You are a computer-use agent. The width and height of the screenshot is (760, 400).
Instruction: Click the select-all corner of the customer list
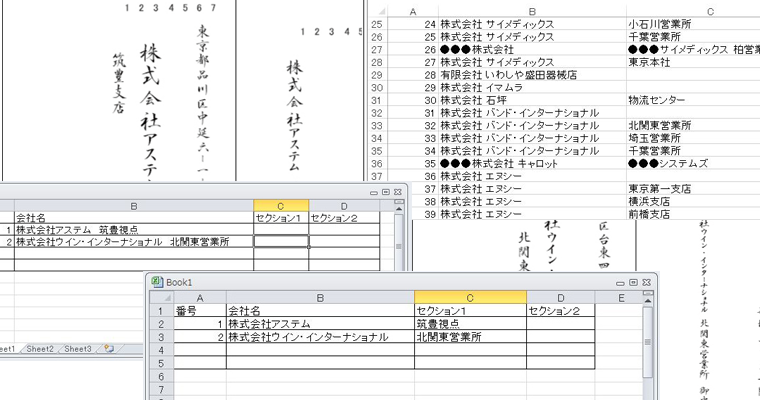[x=378, y=12]
